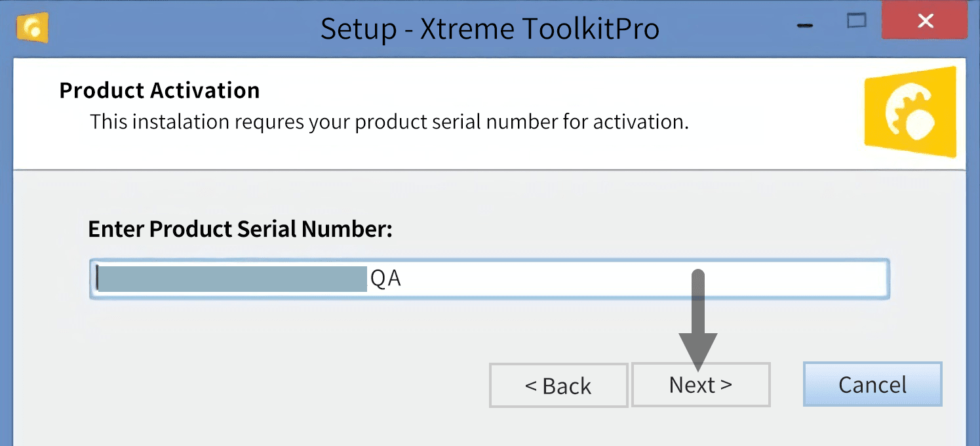This screenshot has width=980, height=446.
Task: Place cursor after QA in serial field
Action: (402, 279)
